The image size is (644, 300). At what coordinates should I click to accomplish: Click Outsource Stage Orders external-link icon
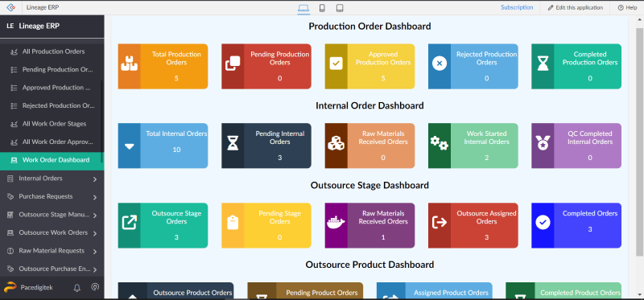coord(129,223)
